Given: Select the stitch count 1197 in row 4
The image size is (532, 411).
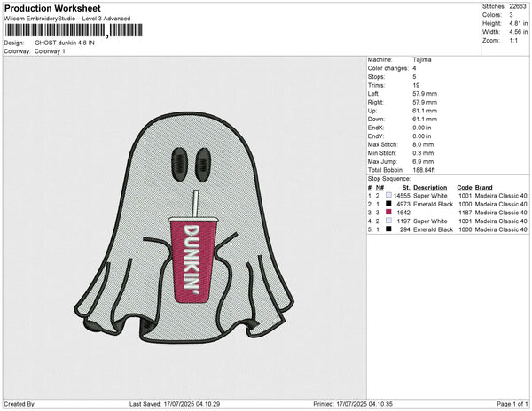Looking at the screenshot, I should pyautogui.click(x=403, y=221).
